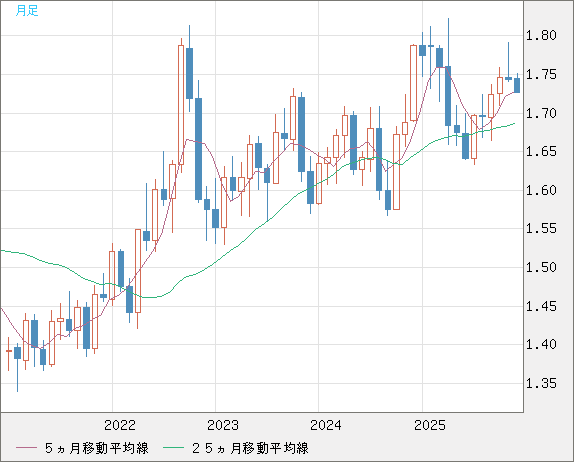
Task: Click the 2025 year label on the x-axis
Action: (430, 425)
